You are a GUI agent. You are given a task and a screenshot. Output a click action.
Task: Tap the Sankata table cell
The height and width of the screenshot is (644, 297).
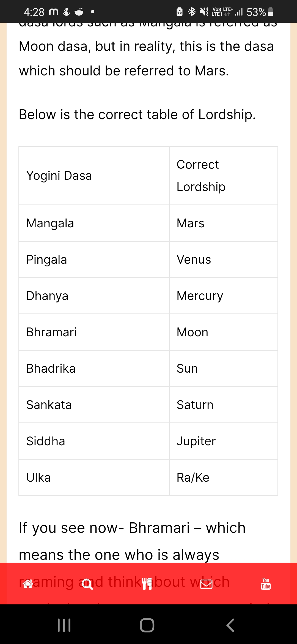pyautogui.click(x=94, y=405)
